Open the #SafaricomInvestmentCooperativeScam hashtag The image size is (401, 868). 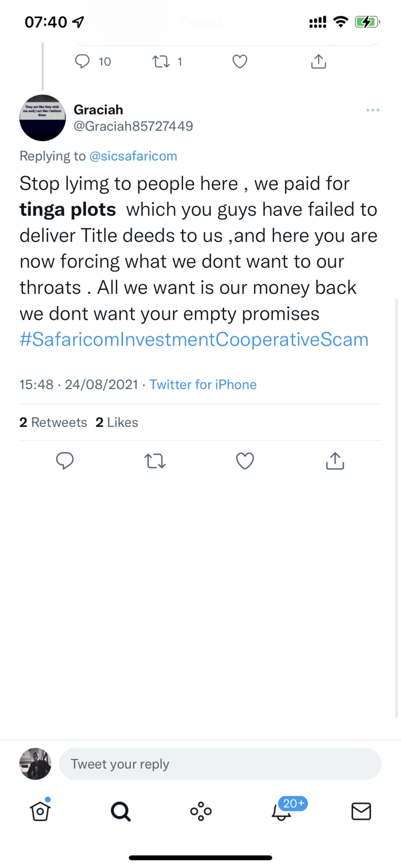[x=194, y=340]
